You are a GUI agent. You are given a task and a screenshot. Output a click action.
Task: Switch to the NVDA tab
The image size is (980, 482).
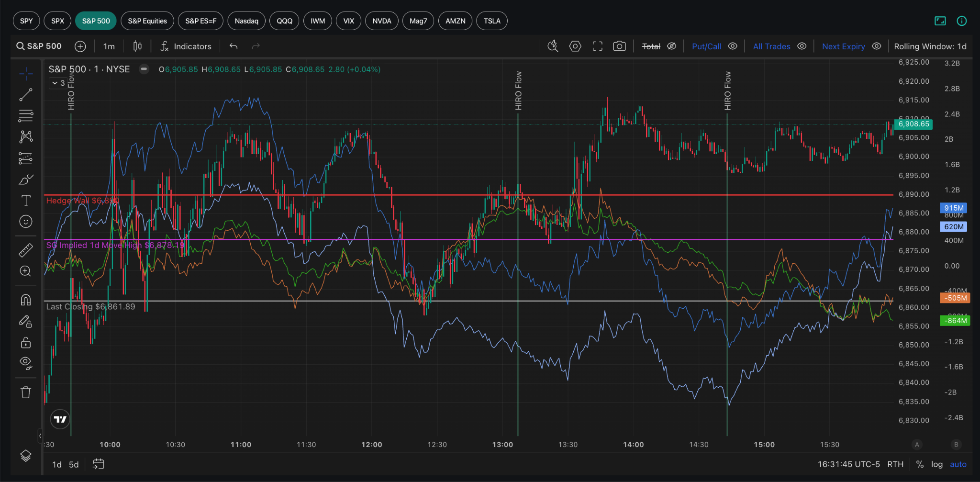(x=382, y=21)
